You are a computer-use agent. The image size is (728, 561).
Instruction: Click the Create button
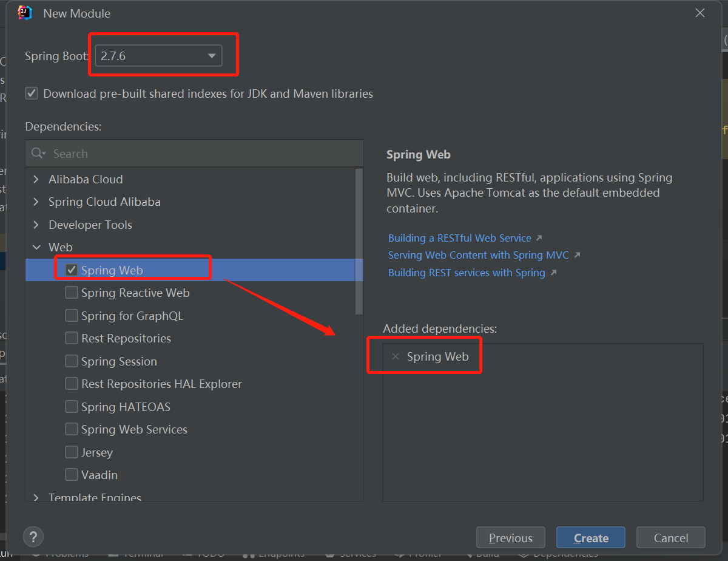coord(591,538)
